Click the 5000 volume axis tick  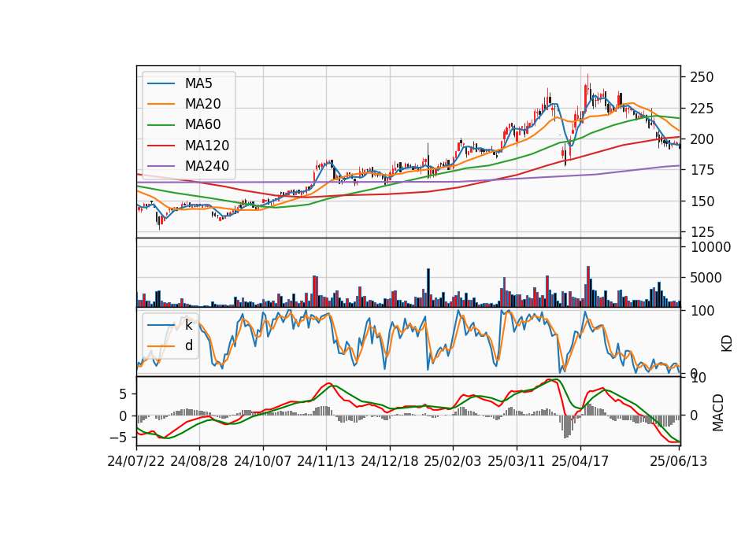(706, 278)
